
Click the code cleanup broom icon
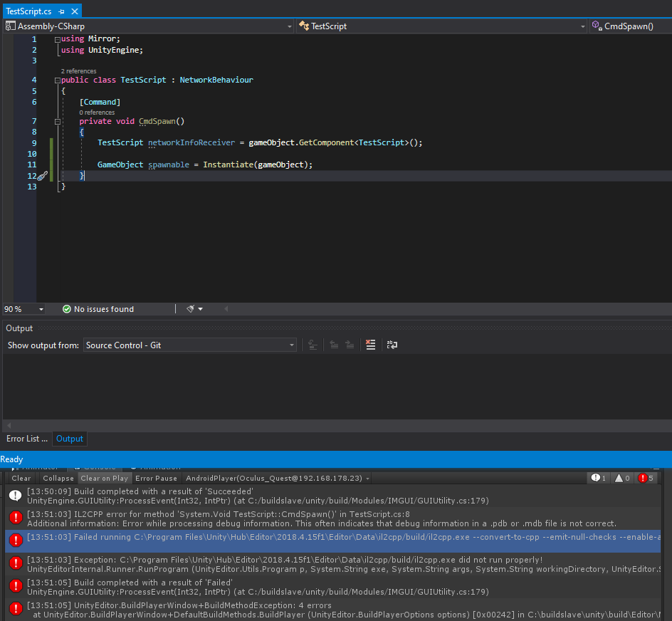190,309
